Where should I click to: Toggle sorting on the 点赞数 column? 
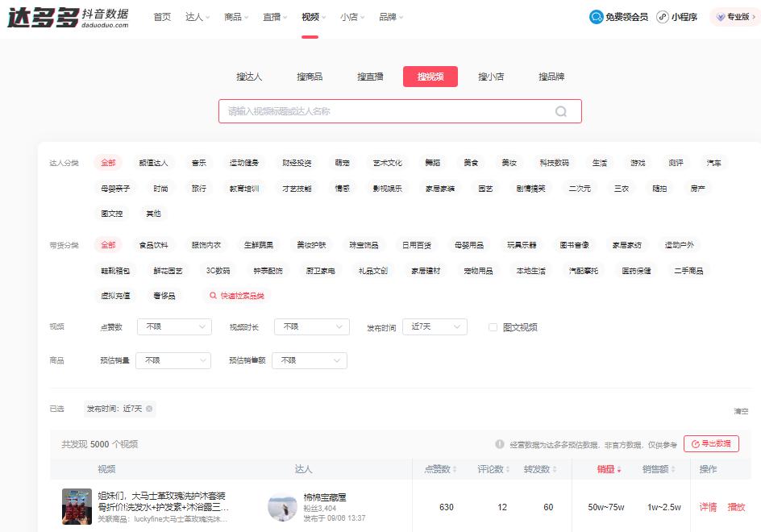pyautogui.click(x=439, y=469)
